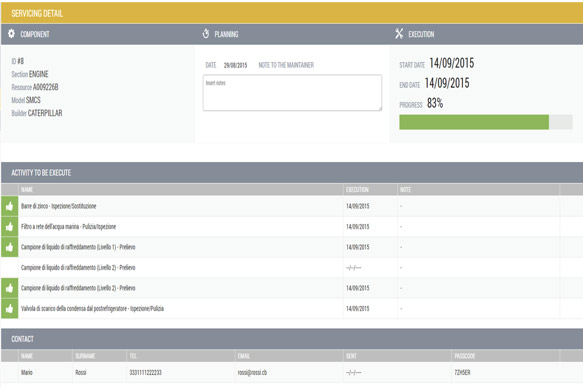Click the passcode value in contact row
The height and width of the screenshot is (388, 583).
click(462, 372)
